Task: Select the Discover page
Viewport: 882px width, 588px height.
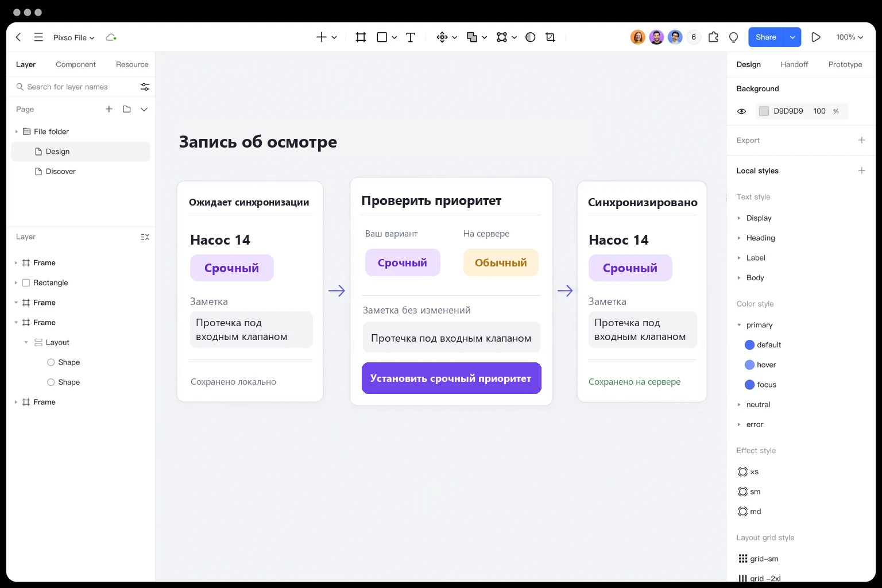Action: (x=60, y=171)
